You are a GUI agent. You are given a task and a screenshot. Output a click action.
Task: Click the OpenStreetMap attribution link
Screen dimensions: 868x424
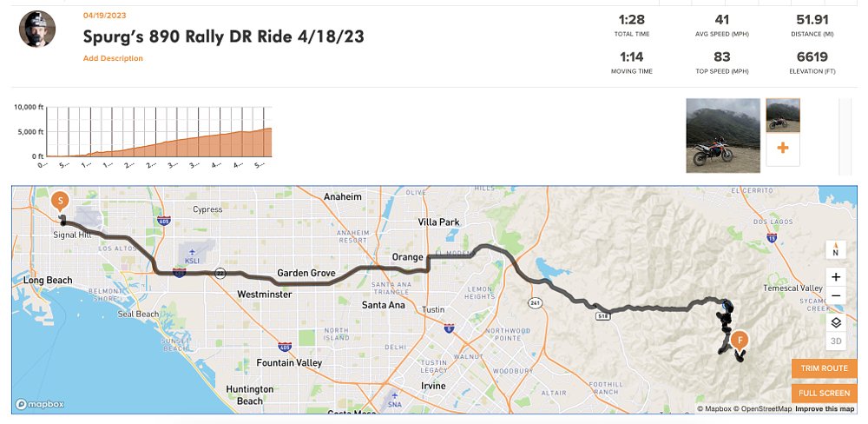pos(763,409)
